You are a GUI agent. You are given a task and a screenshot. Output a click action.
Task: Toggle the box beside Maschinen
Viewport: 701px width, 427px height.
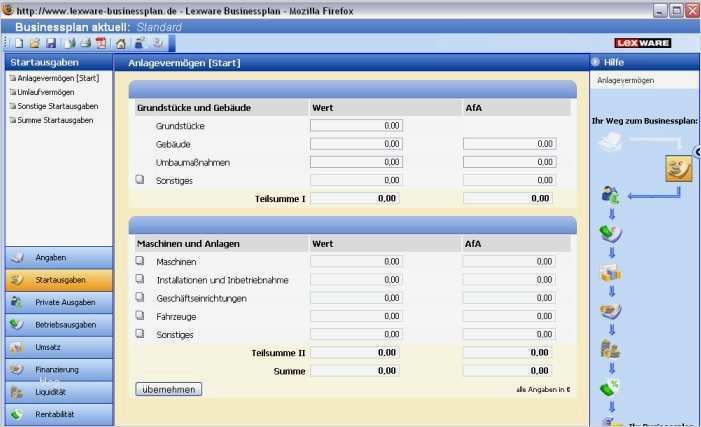click(140, 260)
